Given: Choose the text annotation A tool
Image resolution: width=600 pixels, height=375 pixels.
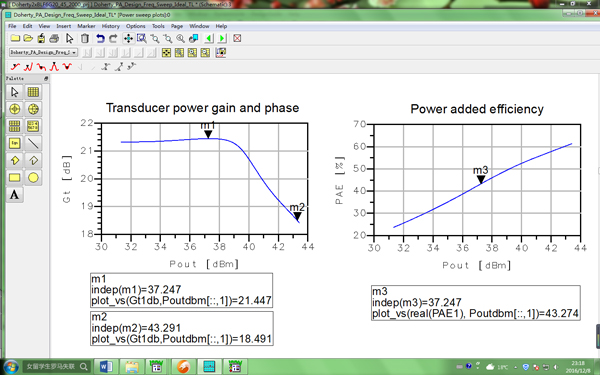Looking at the screenshot, I should pos(15,195).
